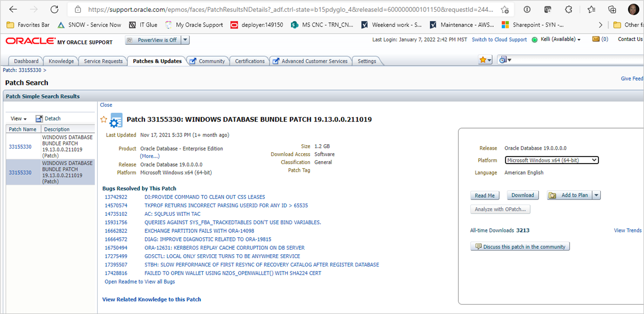Open browser favorites list icon

pos(591,9)
